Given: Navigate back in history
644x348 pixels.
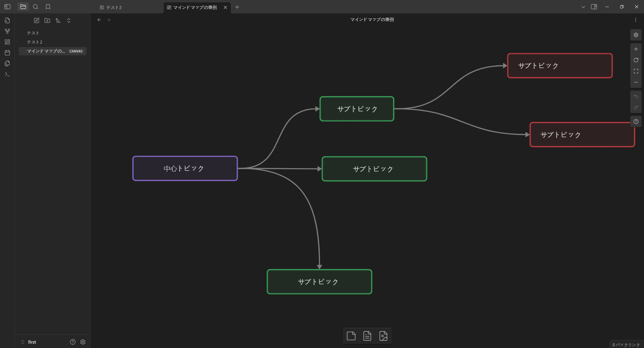Looking at the screenshot, I should coord(99,20).
